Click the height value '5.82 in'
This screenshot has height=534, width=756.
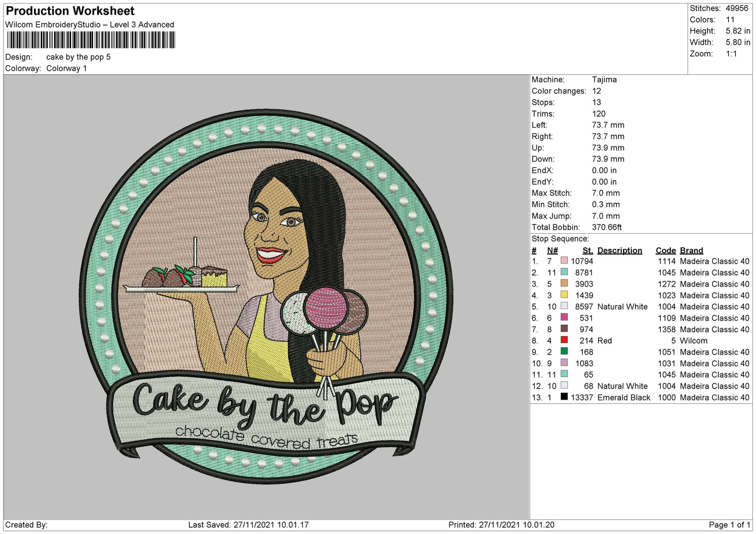click(x=738, y=31)
